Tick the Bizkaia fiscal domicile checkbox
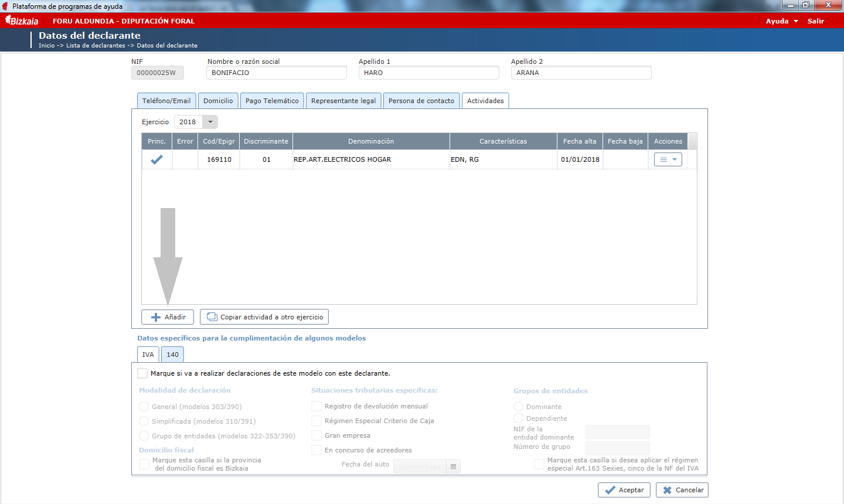 point(144,464)
